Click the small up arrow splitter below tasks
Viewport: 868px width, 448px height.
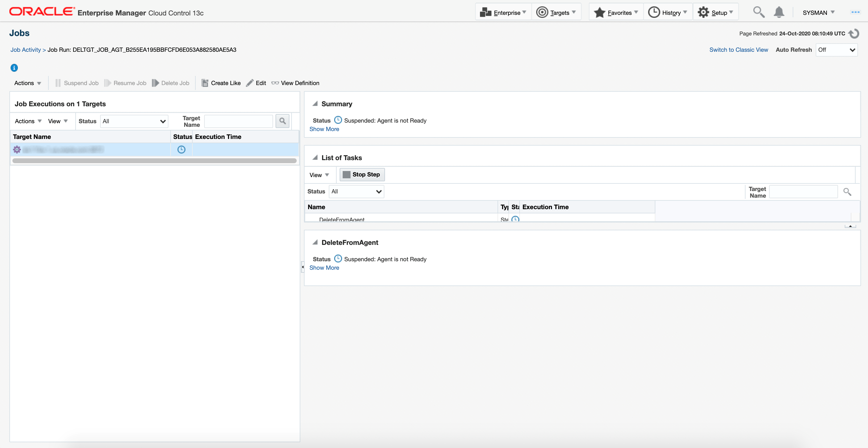(850, 226)
